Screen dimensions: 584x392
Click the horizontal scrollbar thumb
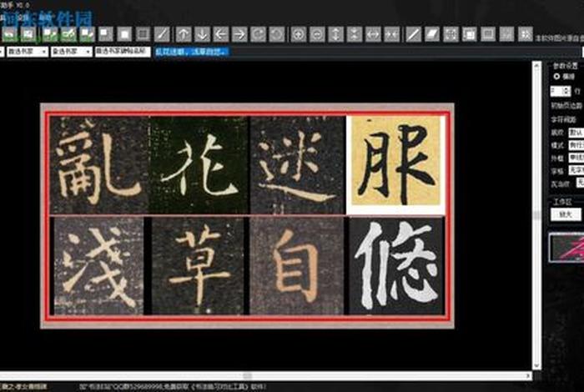pos(248,376)
